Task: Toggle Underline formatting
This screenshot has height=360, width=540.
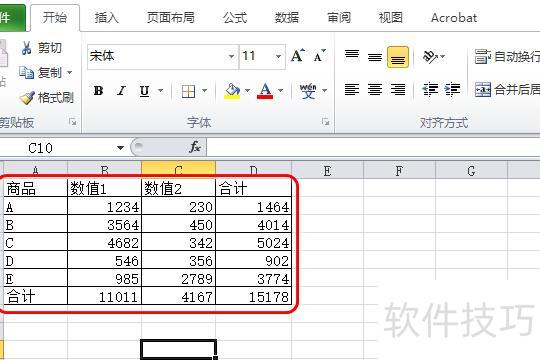Action: (x=144, y=91)
